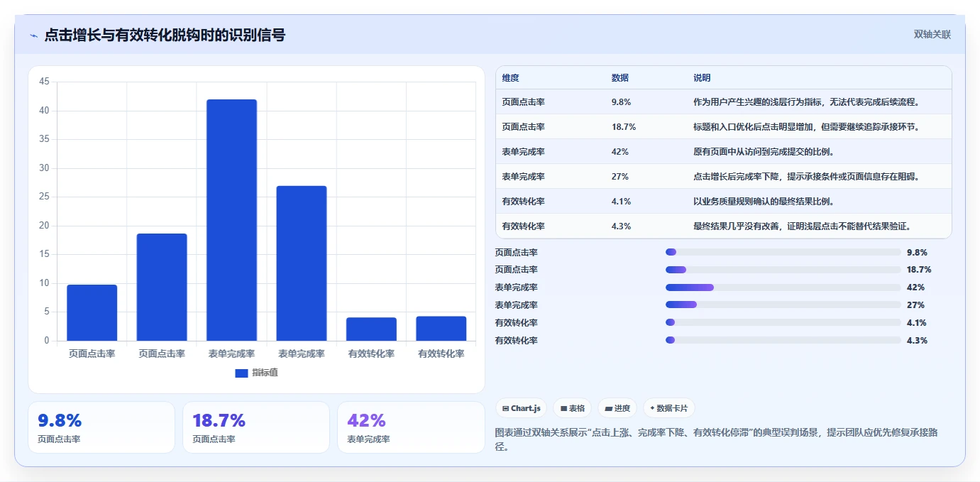Open the Chart.js chip

click(522, 408)
